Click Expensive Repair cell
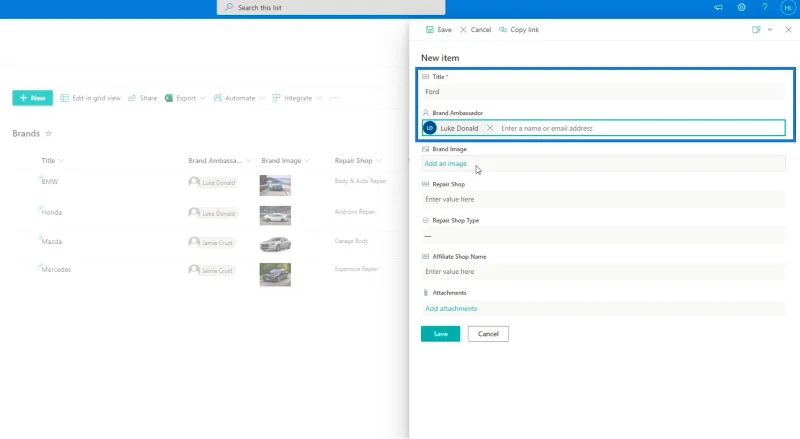Image resolution: width=800 pixels, height=439 pixels. click(x=356, y=269)
